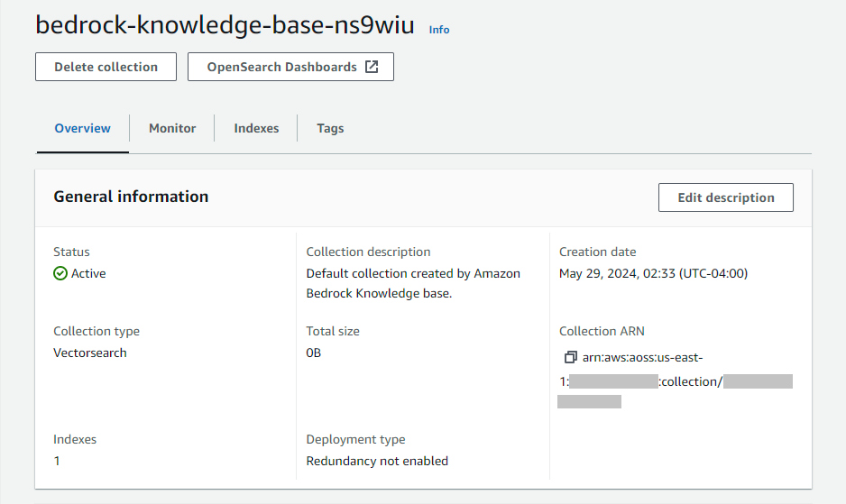Open OpenSearch Dashboards in new window
The image size is (846, 504).
point(290,67)
